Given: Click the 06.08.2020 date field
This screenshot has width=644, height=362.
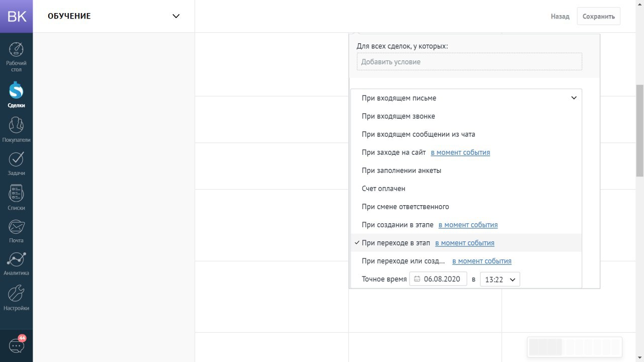Looking at the screenshot, I should click(x=438, y=279).
